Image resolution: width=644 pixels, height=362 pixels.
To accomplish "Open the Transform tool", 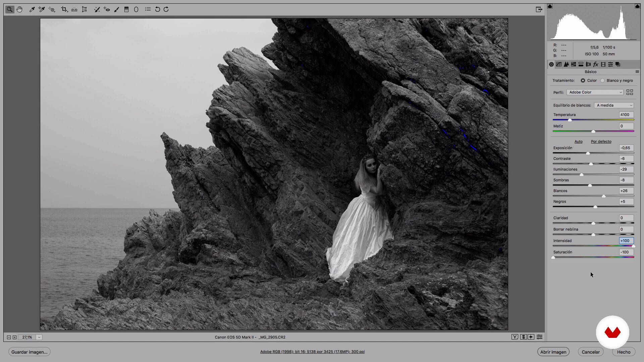I will [85, 9].
